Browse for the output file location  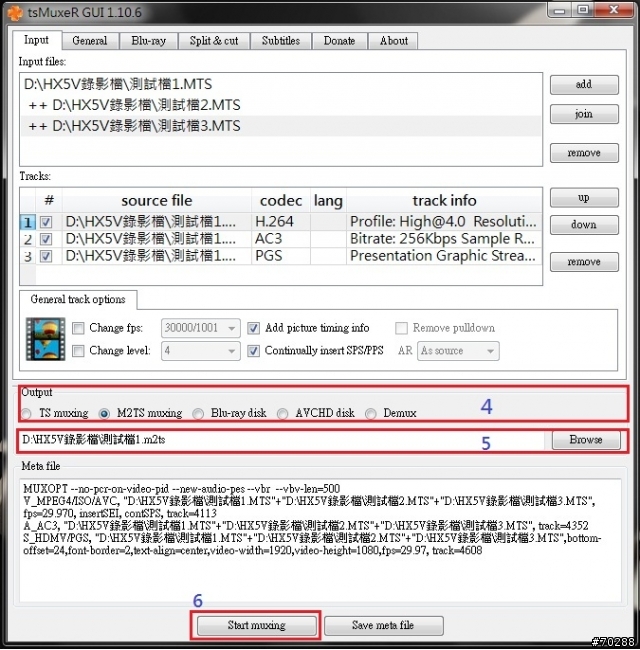point(586,440)
